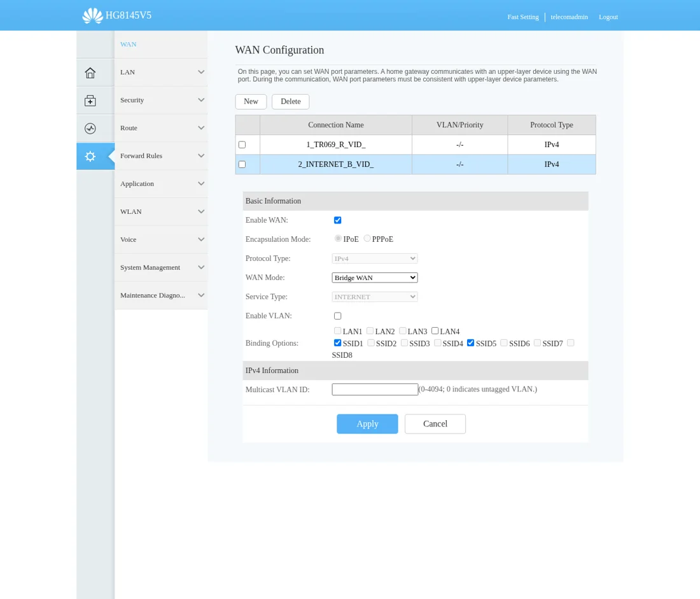Uncheck the SSID1 binding option
The width and height of the screenshot is (700, 599).
[337, 343]
